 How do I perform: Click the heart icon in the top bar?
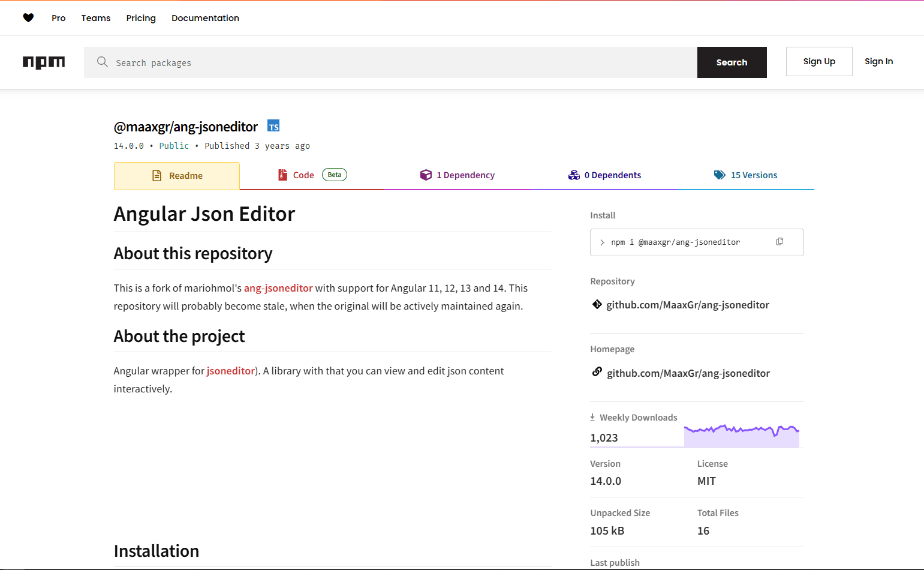[28, 17]
